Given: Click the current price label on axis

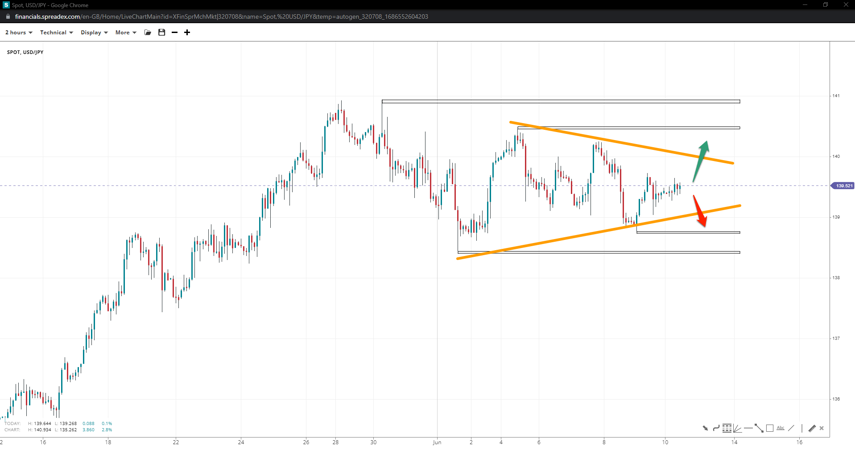Looking at the screenshot, I should (843, 186).
